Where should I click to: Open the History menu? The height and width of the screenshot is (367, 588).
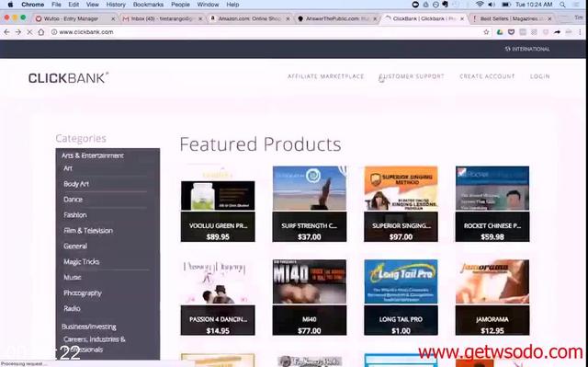click(116, 5)
